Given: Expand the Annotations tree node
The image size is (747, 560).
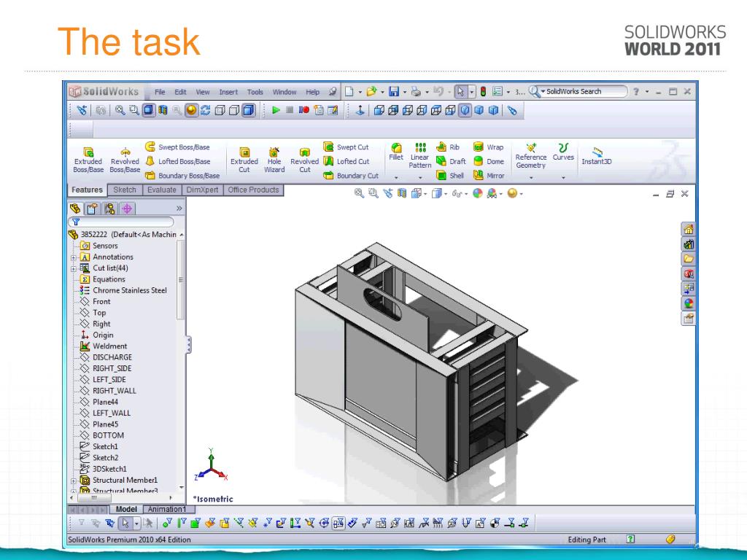Looking at the screenshot, I should [x=74, y=257].
